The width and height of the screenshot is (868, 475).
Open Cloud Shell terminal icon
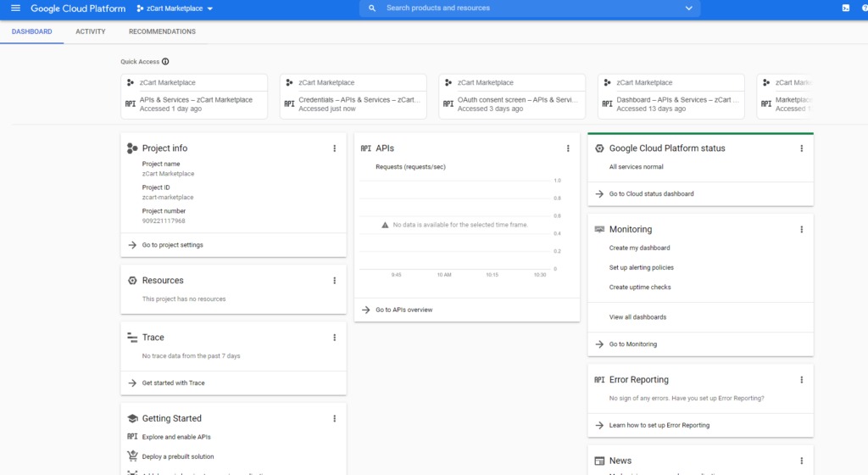pos(845,8)
